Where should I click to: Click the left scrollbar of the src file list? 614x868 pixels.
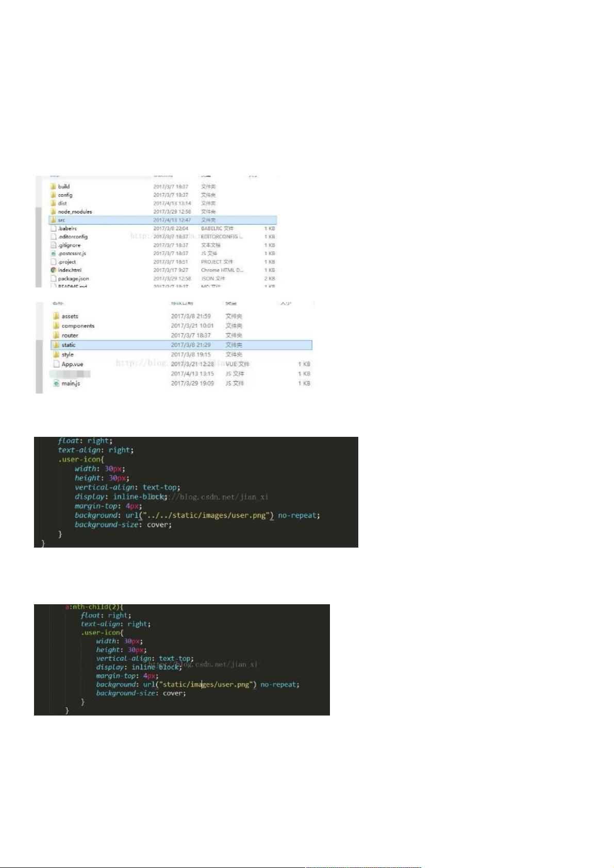[38, 348]
